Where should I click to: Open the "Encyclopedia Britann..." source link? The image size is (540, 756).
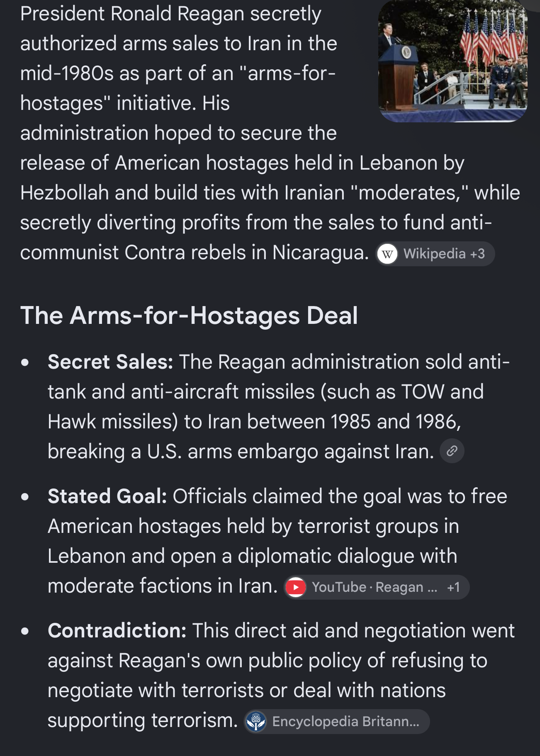tap(346, 722)
